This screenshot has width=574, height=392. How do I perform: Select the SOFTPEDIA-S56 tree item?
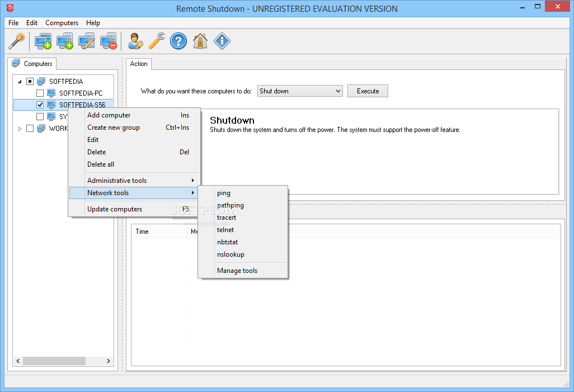(x=82, y=105)
